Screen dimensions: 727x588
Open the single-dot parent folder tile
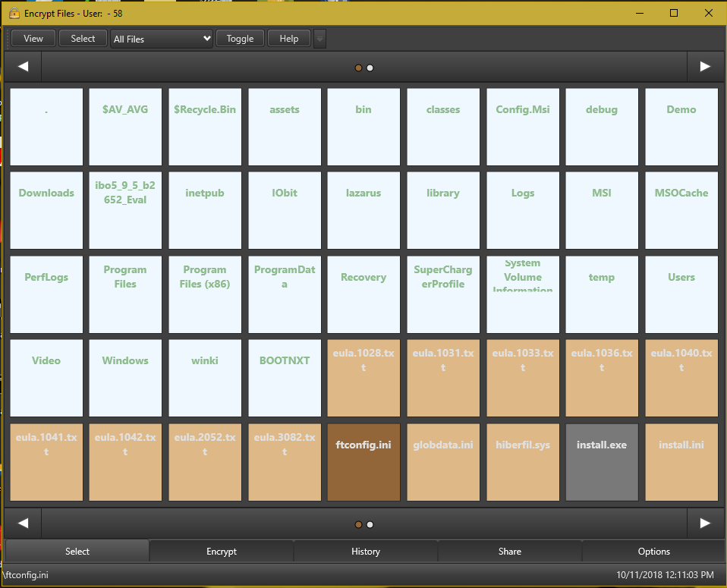[46, 127]
